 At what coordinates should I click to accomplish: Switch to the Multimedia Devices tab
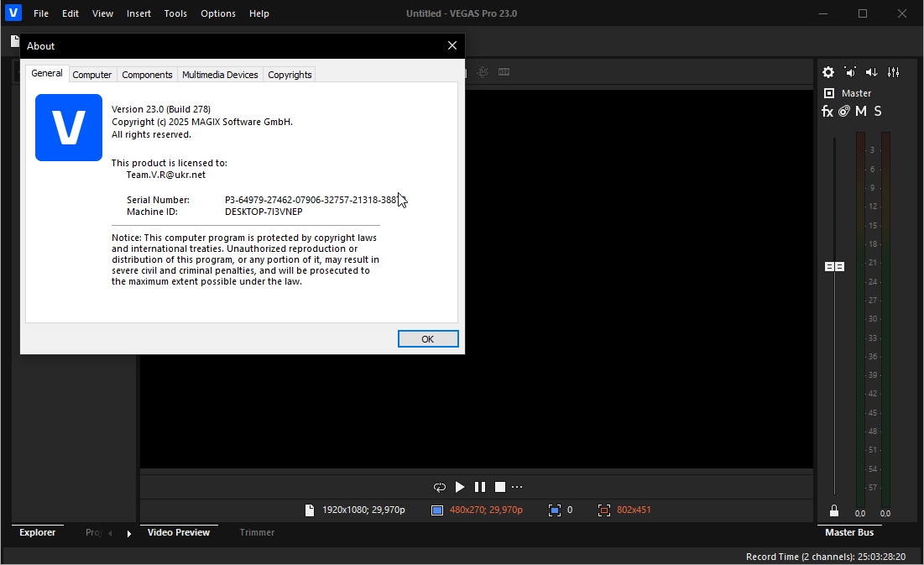(x=220, y=75)
